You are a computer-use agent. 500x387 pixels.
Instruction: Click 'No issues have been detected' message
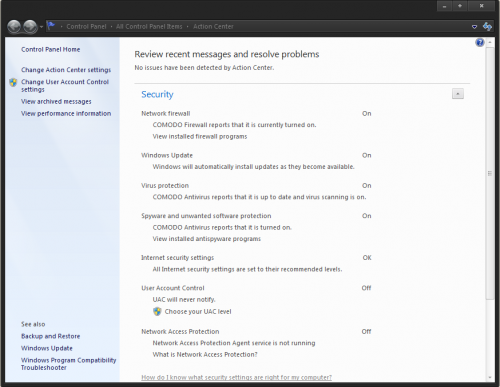(x=204, y=67)
